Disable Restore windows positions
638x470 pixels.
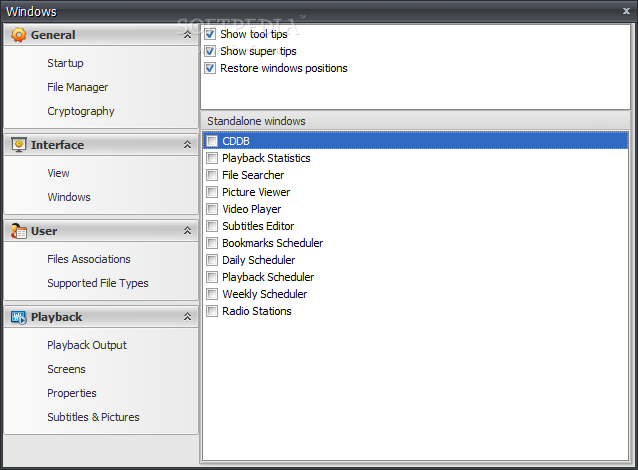tap(210, 68)
